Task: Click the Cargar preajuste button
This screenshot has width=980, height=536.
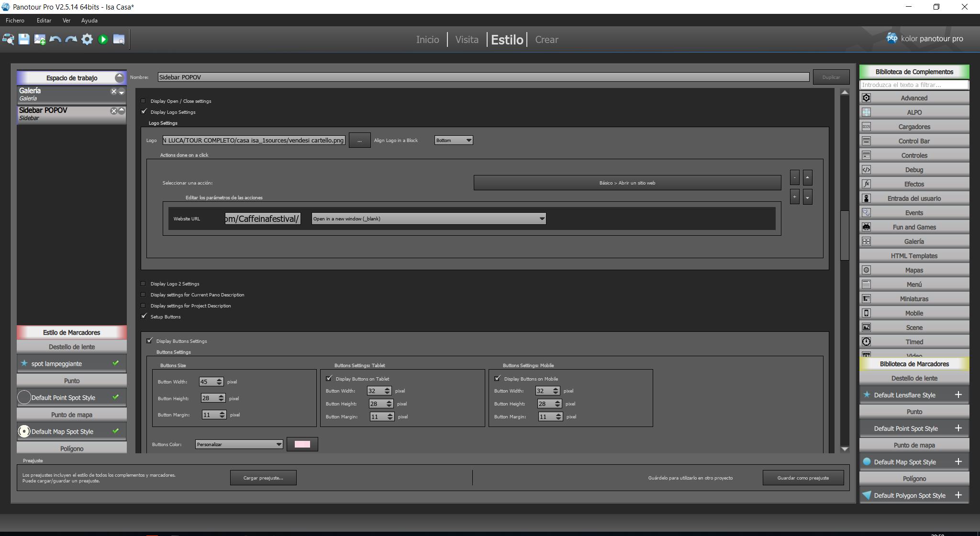Action: click(x=263, y=478)
